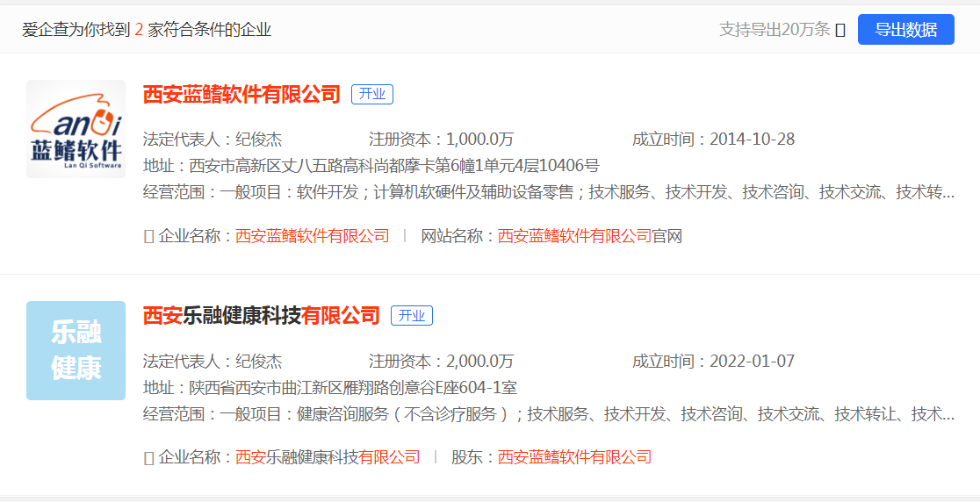Open 西安蓝鳍软件有限公司 company title

pos(241,94)
